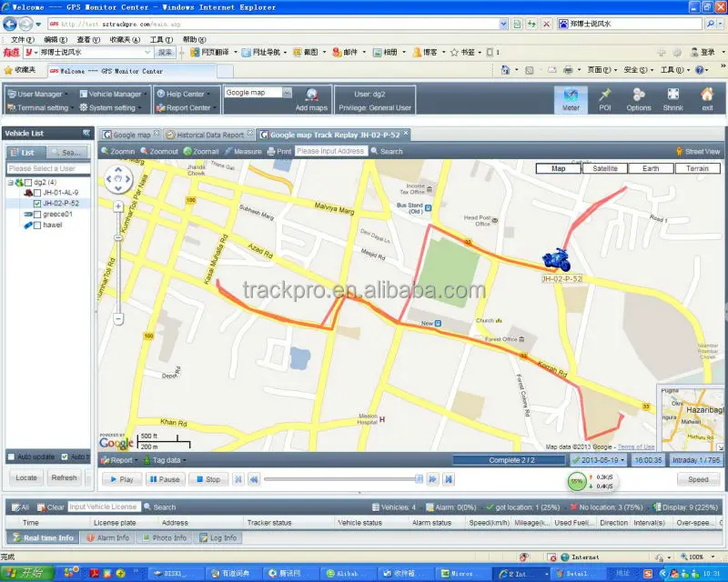Jump to first track point
The image size is (728, 582).
(x=238, y=479)
